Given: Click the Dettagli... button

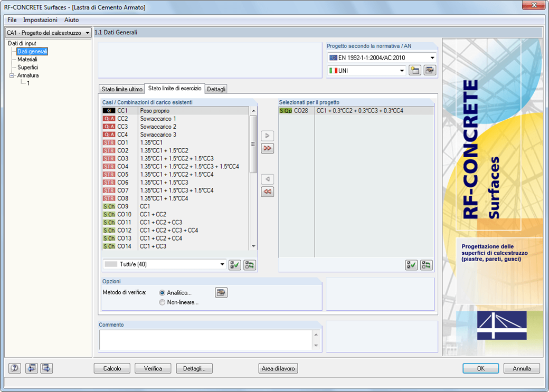Looking at the screenshot, I should tap(194, 369).
